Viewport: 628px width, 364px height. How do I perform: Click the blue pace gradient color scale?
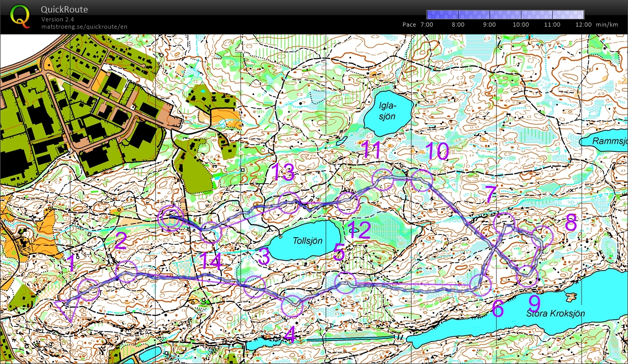pyautogui.click(x=505, y=15)
